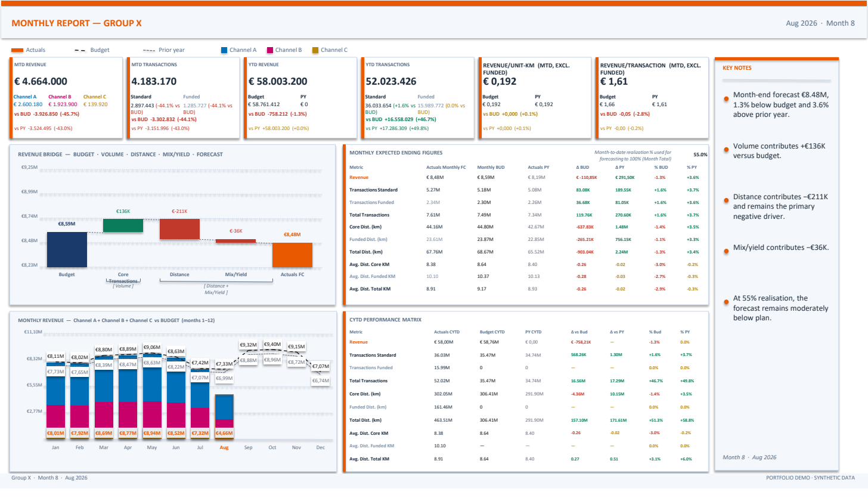Viewport: 868px width, 501px height.
Task: Click the orange Actuals legend swatch
Action: click(x=17, y=50)
